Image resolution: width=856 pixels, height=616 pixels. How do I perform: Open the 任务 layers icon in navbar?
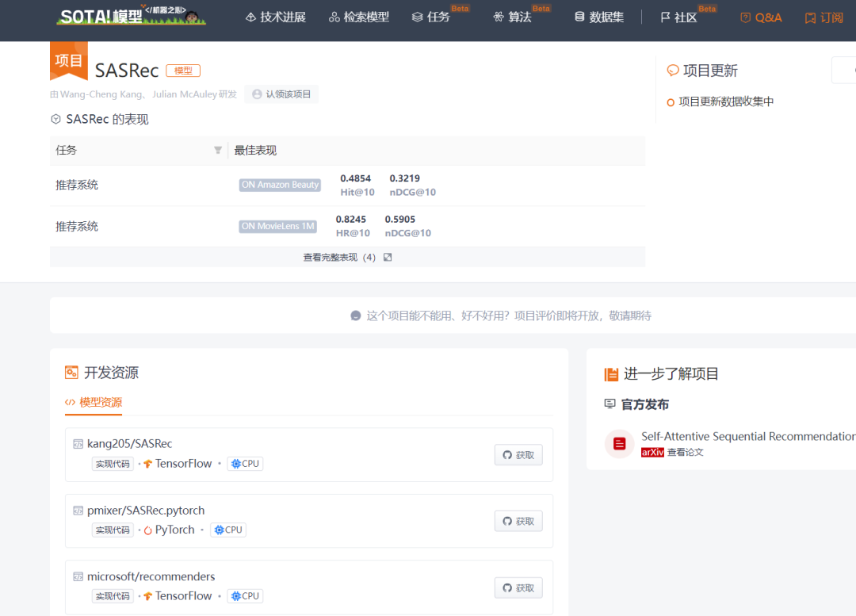coord(418,16)
